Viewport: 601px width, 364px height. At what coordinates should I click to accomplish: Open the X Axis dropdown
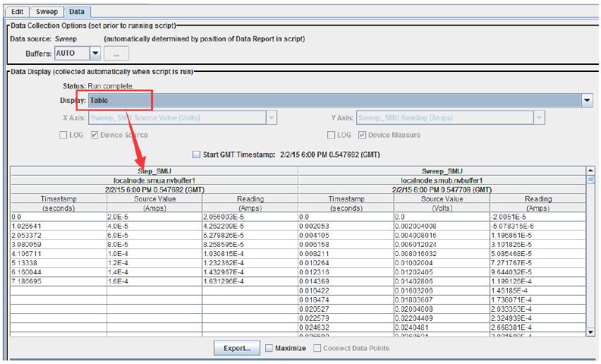pyautogui.click(x=272, y=118)
